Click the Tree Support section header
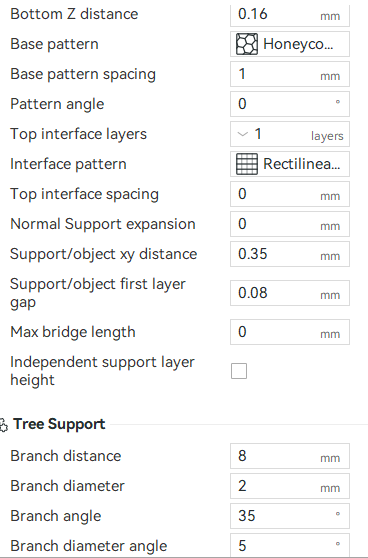This screenshot has height=558, width=368. [x=59, y=424]
